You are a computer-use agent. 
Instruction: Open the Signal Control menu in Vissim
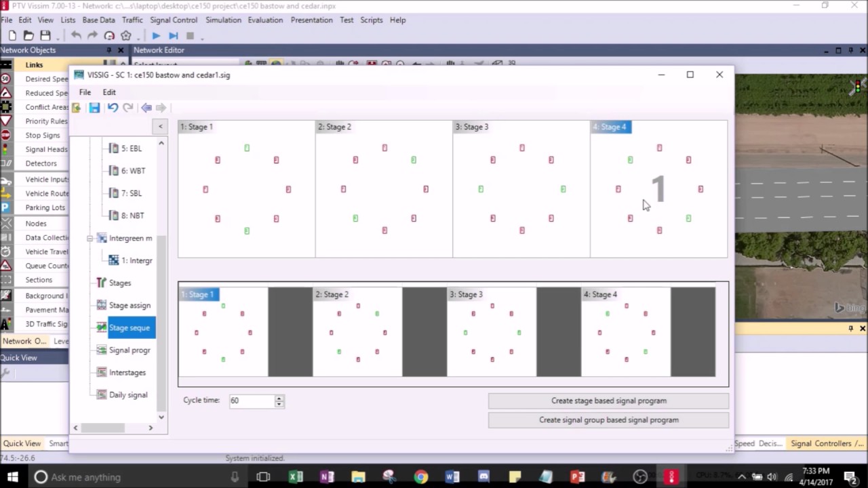point(174,20)
